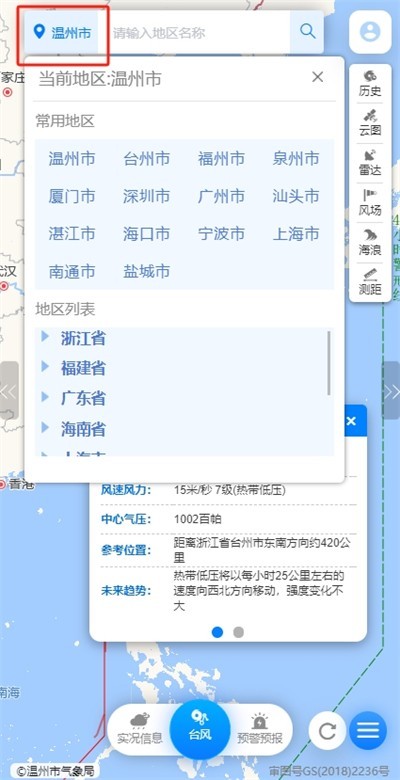
Task: Expand 海南省 triangle in region list
Action: 45,427
